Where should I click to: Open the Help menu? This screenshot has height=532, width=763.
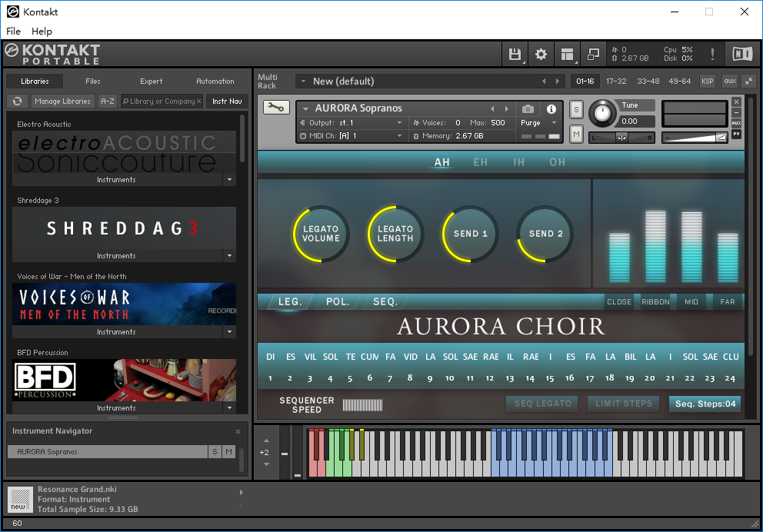tap(42, 31)
